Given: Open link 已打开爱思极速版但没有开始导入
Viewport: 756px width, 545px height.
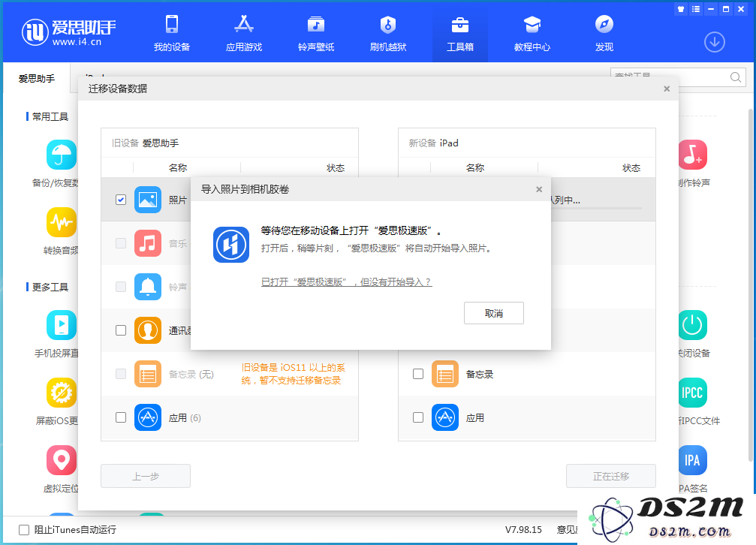Looking at the screenshot, I should pyautogui.click(x=346, y=282).
